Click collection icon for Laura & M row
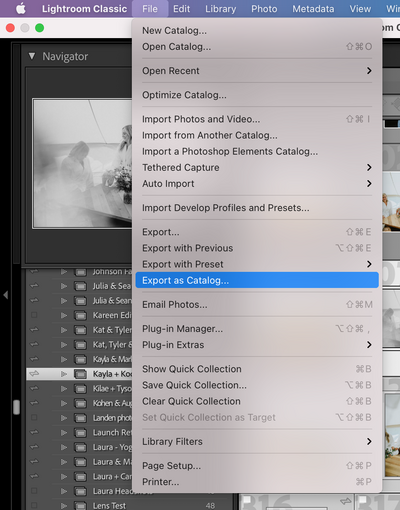 click(x=80, y=462)
